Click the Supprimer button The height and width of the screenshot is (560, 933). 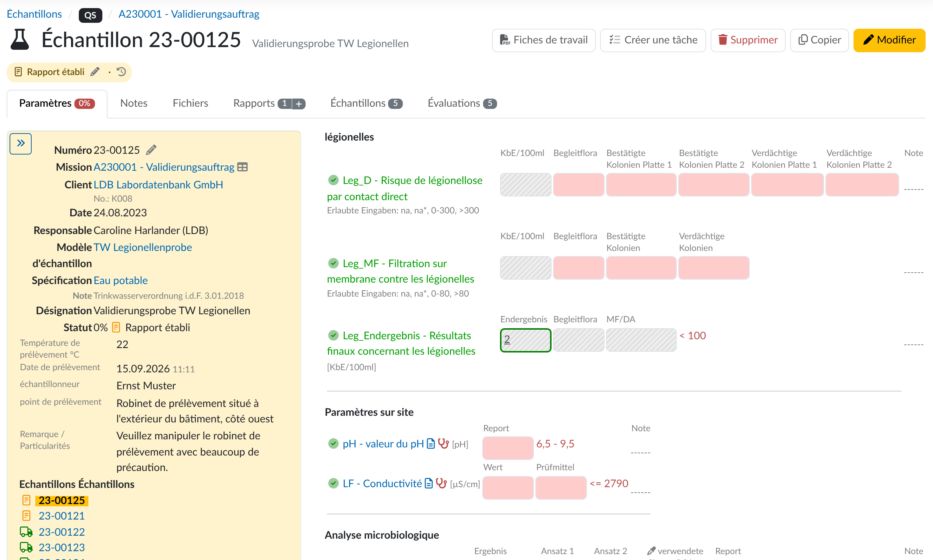click(x=747, y=40)
